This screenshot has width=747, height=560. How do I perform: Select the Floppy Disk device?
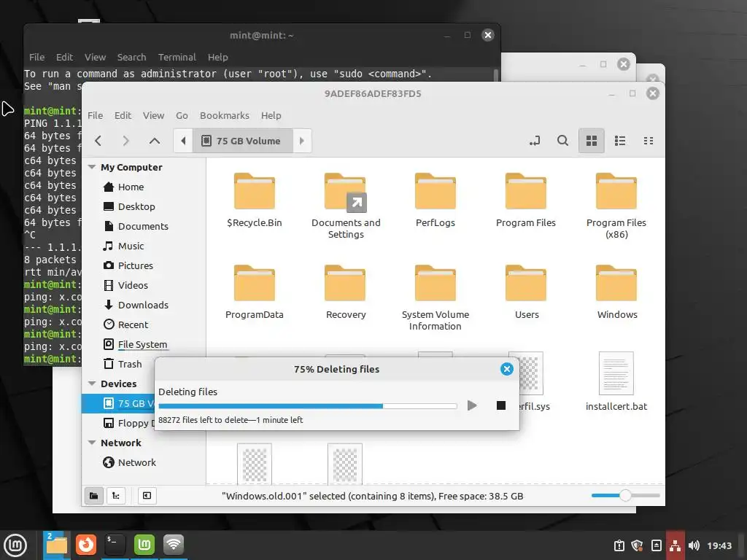pyautogui.click(x=119, y=423)
